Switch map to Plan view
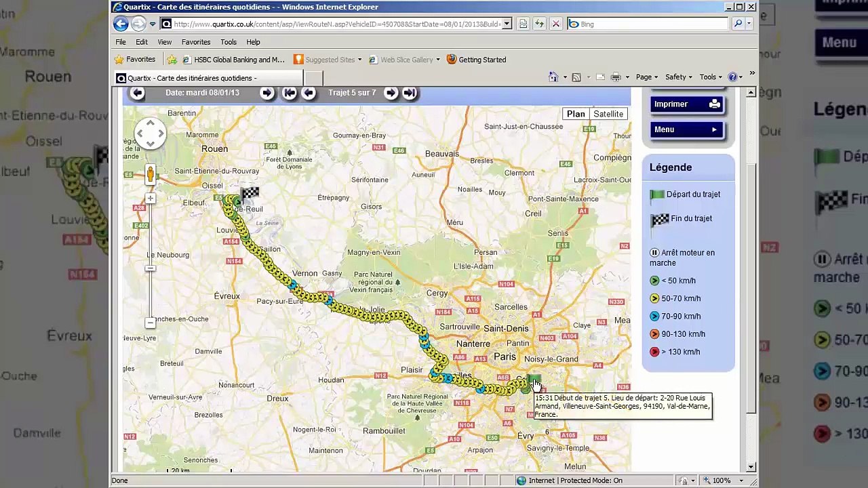 576,114
